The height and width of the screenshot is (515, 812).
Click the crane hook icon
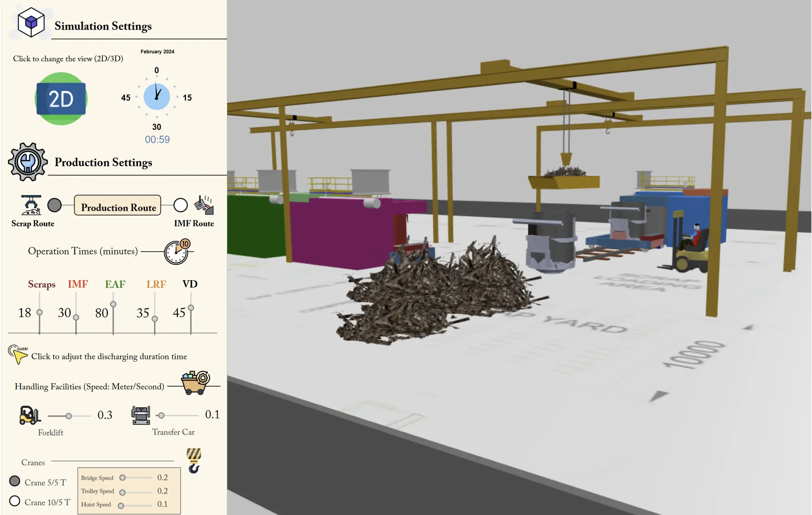(x=194, y=461)
